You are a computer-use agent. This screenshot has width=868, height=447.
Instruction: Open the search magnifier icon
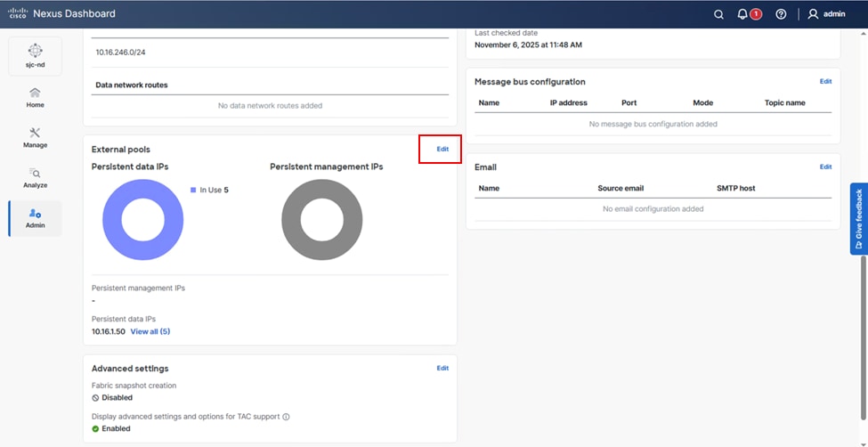(718, 14)
